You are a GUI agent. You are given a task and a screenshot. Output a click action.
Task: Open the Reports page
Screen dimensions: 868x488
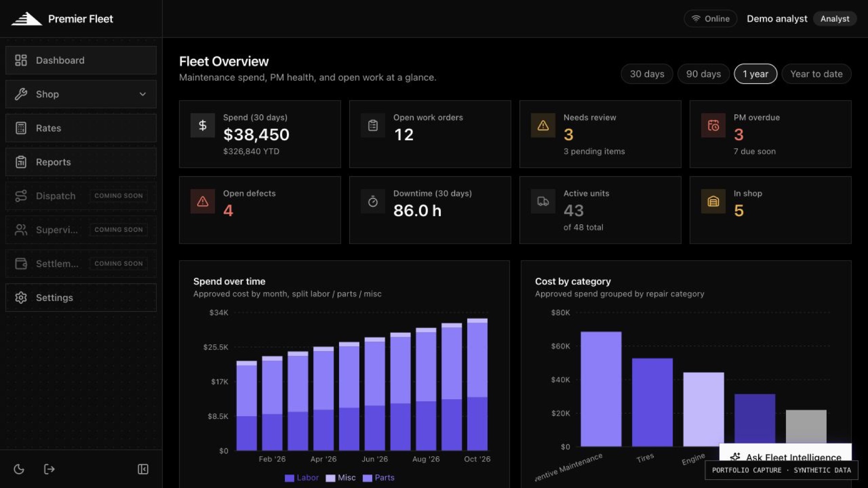coord(81,162)
